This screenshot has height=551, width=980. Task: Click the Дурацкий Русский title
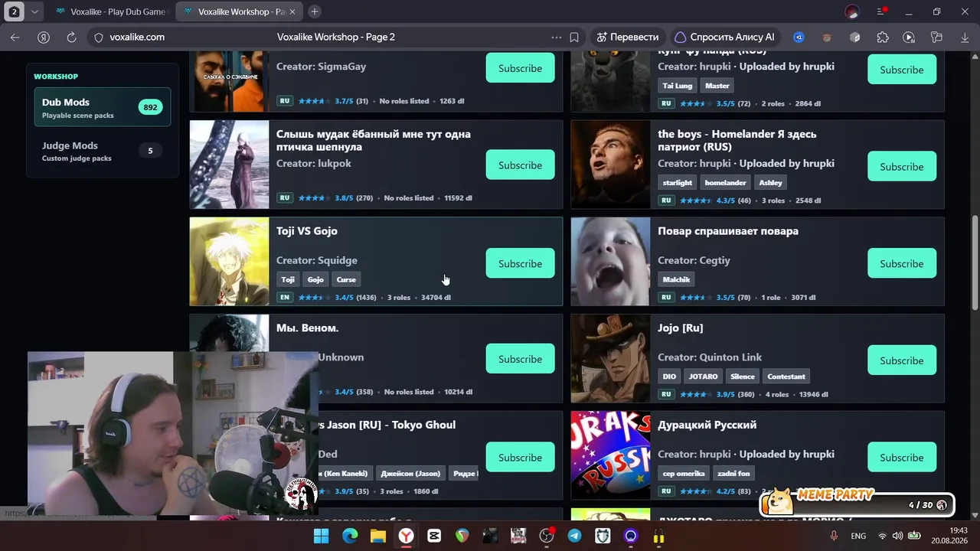click(707, 425)
